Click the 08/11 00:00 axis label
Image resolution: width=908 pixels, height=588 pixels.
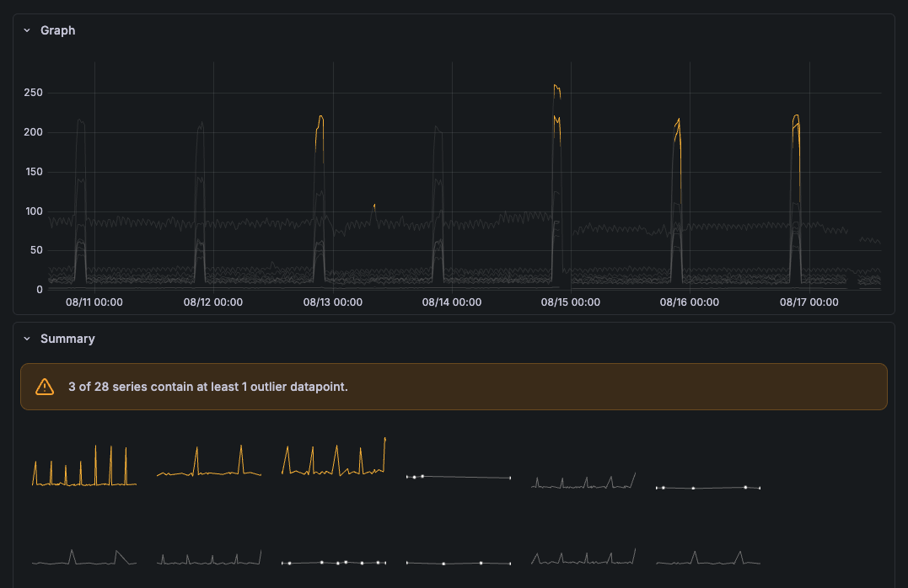pyautogui.click(x=94, y=302)
